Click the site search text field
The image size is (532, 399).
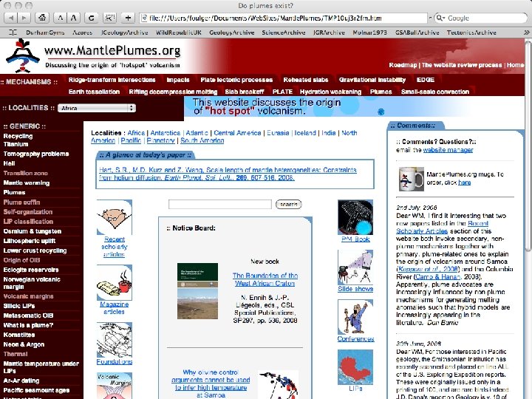[220, 204]
